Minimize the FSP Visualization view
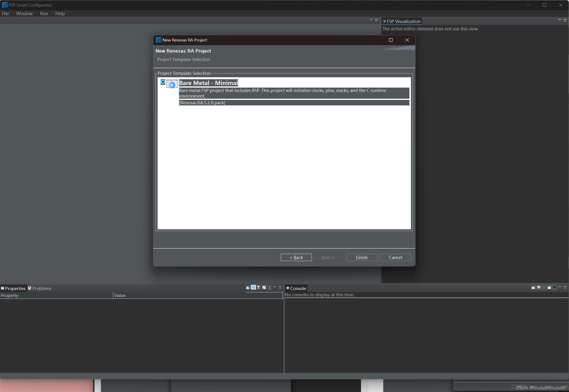This screenshot has width=569, height=392. tap(560, 20)
